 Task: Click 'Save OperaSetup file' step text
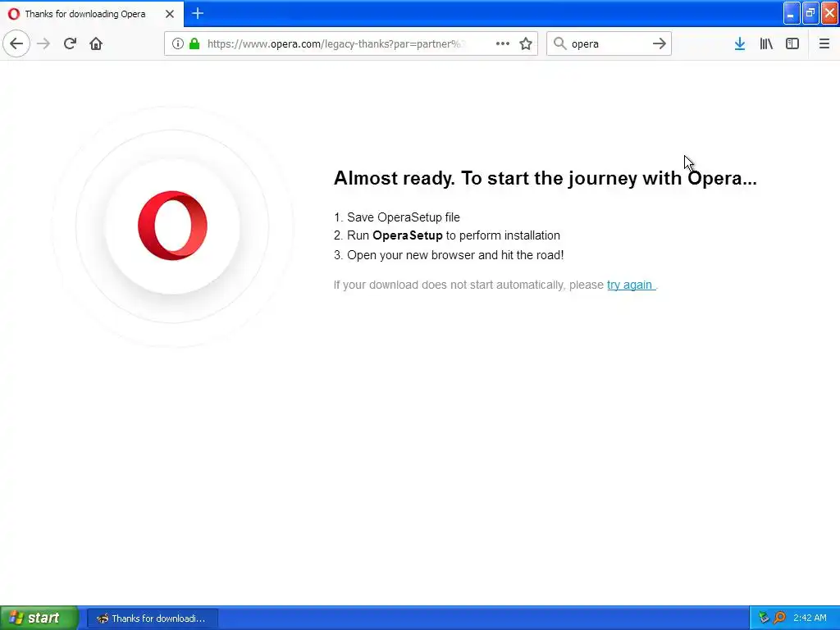[x=404, y=217]
